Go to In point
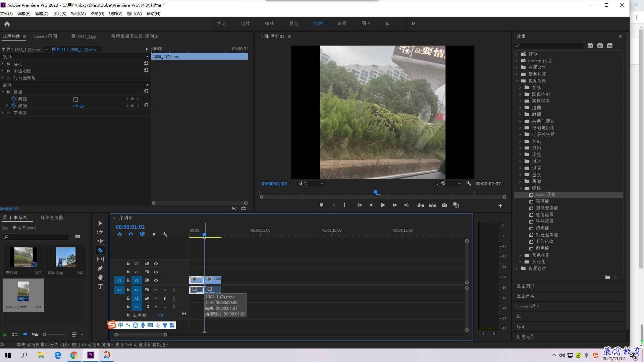This screenshot has height=362, width=644. [x=360, y=205]
